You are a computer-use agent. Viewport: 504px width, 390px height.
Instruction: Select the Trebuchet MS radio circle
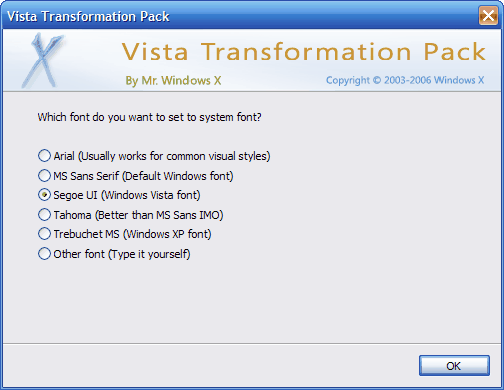pos(44,234)
